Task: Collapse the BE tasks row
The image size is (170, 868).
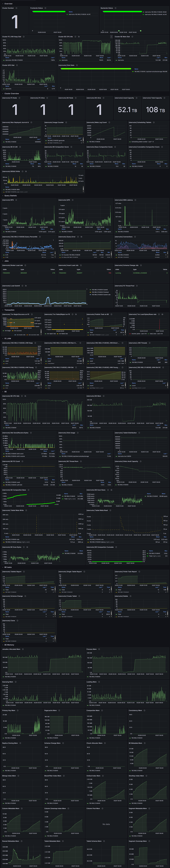Action: point(8,567)
